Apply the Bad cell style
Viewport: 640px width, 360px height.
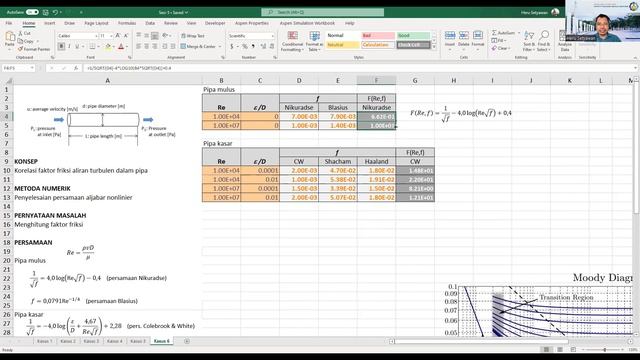[378, 36]
